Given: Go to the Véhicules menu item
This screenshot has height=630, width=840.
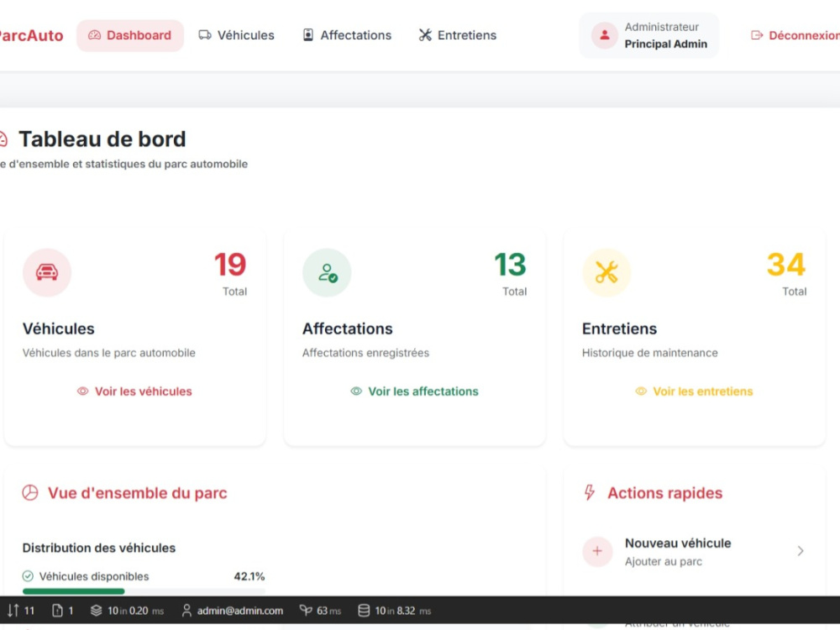Looking at the screenshot, I should click(x=236, y=35).
